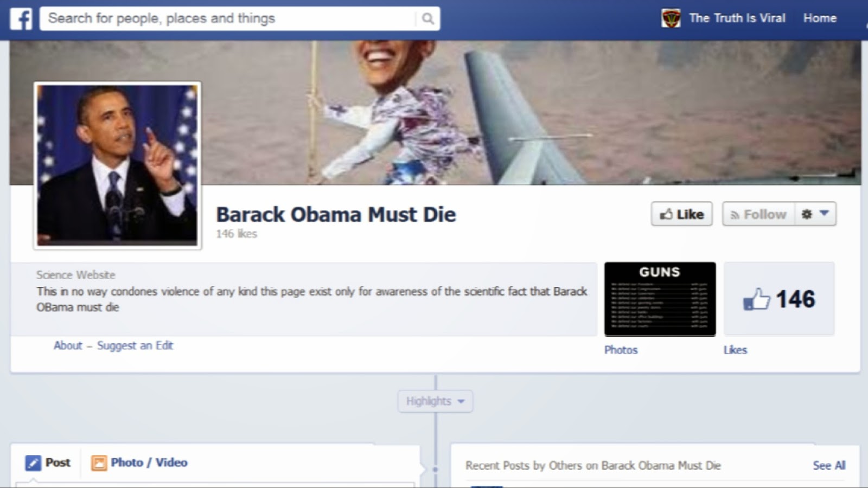Open the page settings gear dropdown
This screenshot has height=488, width=868.
815,214
